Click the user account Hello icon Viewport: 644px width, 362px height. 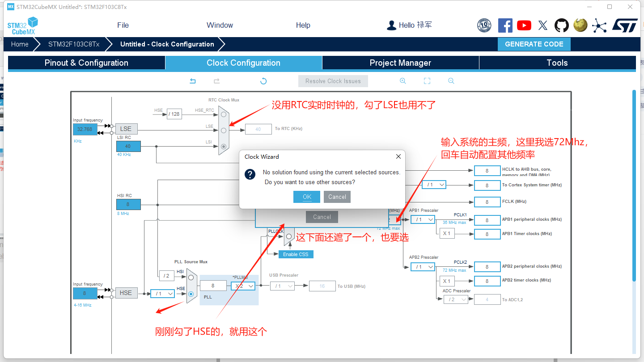392,25
